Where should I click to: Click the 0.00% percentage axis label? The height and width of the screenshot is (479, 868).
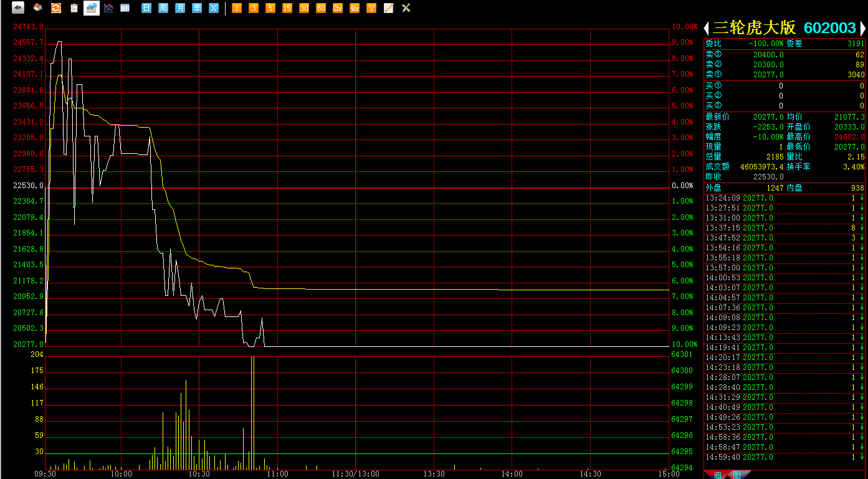tap(682, 186)
